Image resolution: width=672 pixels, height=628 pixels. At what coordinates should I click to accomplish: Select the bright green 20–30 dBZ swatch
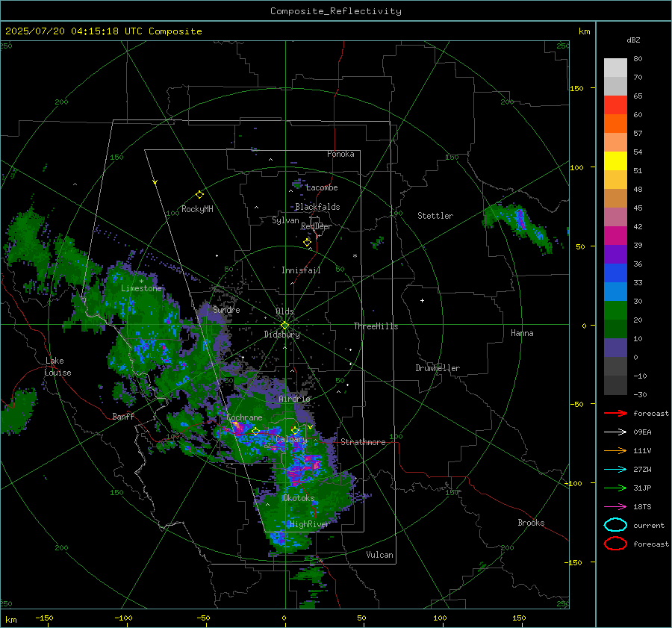tap(615, 311)
